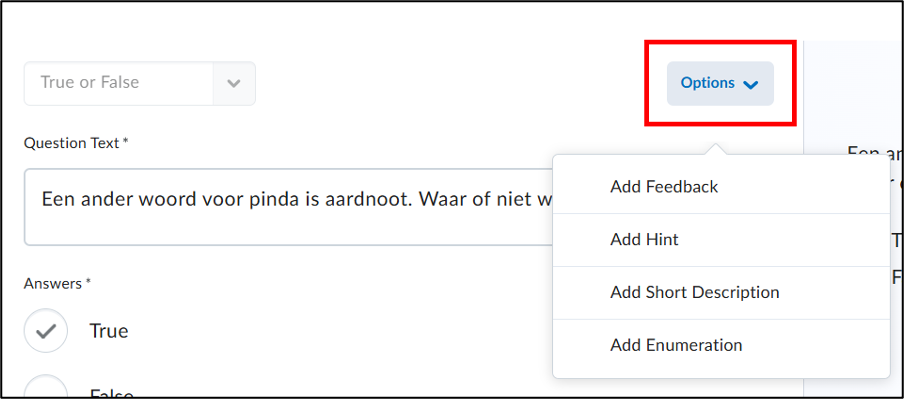Select the False answer radio circle
904x400 pixels.
[x=46, y=390]
